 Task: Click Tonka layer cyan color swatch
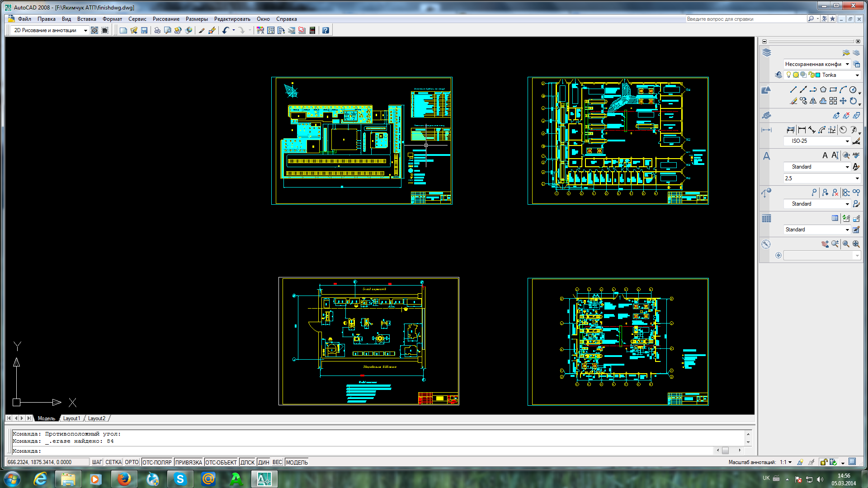(818, 75)
